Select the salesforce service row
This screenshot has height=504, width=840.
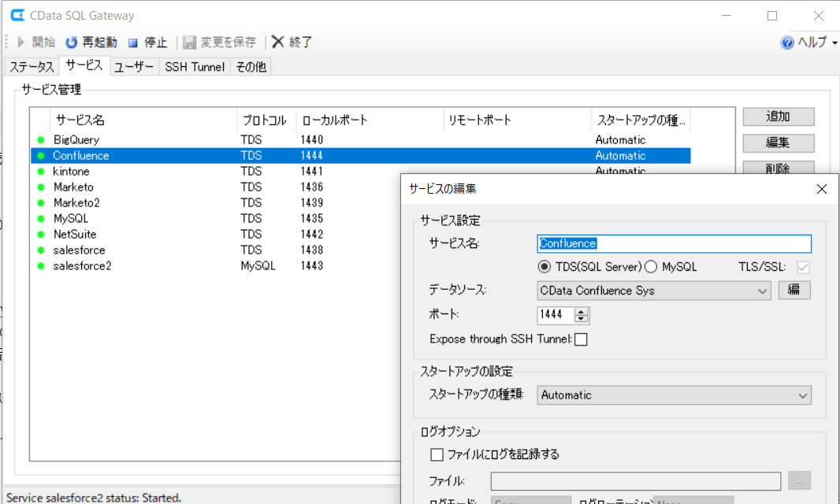click(215, 250)
